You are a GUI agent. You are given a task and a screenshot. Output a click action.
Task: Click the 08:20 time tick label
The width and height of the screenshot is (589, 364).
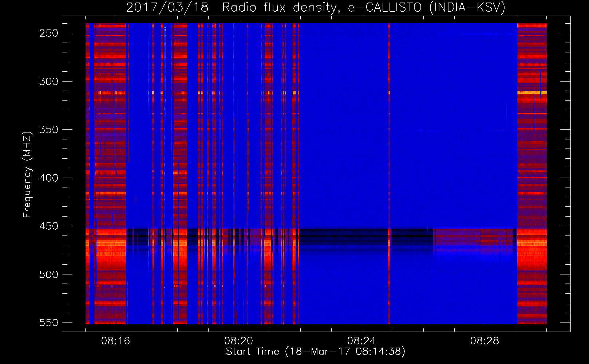pyautogui.click(x=239, y=341)
